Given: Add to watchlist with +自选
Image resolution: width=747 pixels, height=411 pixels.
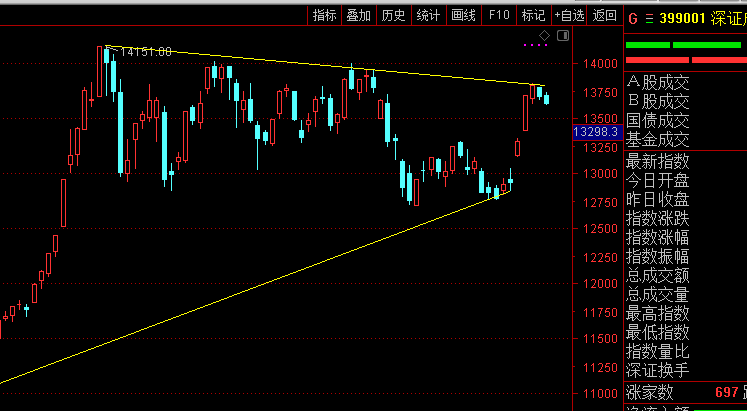Looking at the screenshot, I should 569,15.
